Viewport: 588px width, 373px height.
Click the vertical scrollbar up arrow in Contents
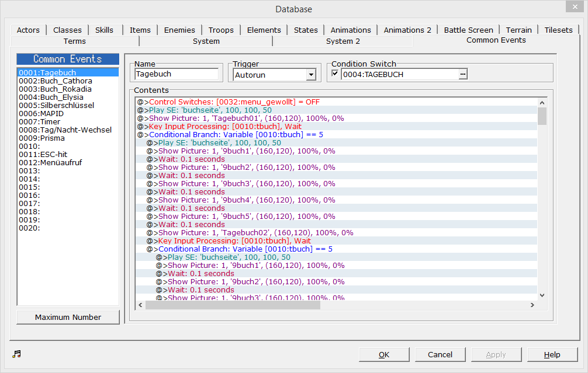[542, 102]
